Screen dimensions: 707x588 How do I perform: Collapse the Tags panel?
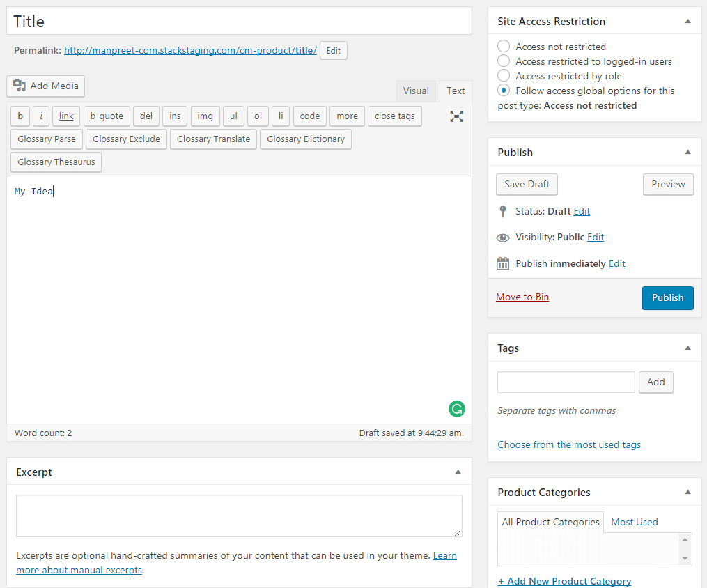(x=687, y=348)
